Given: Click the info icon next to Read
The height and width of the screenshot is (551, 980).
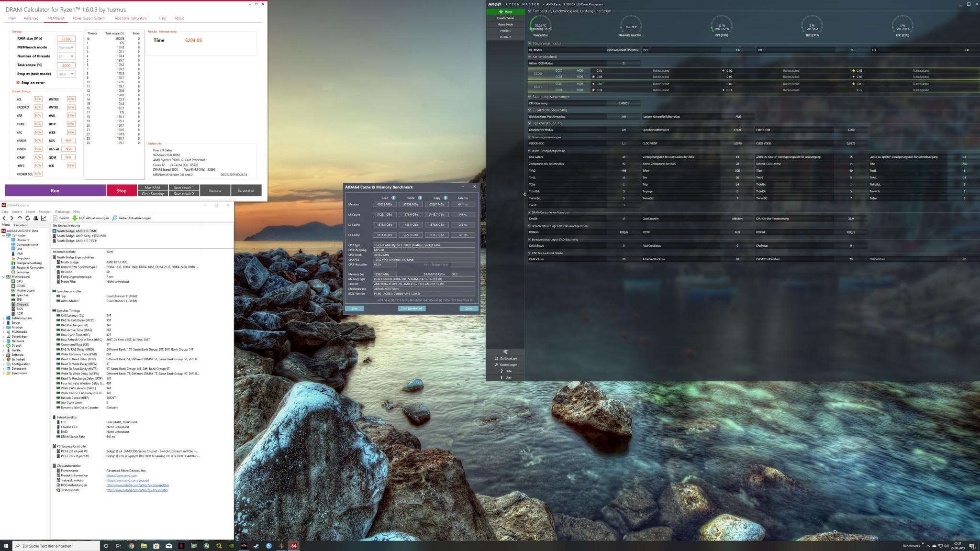Looking at the screenshot, I should [x=393, y=198].
